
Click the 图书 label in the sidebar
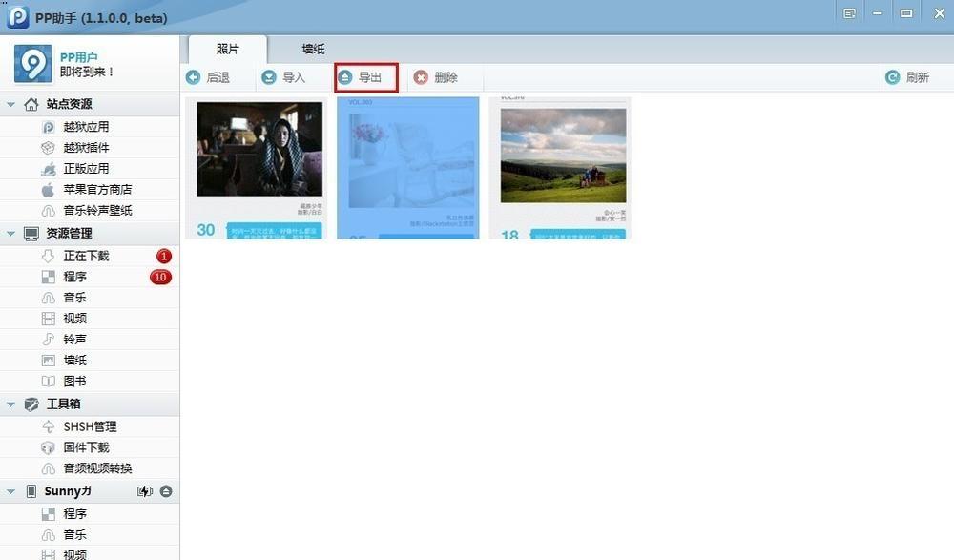tap(74, 381)
